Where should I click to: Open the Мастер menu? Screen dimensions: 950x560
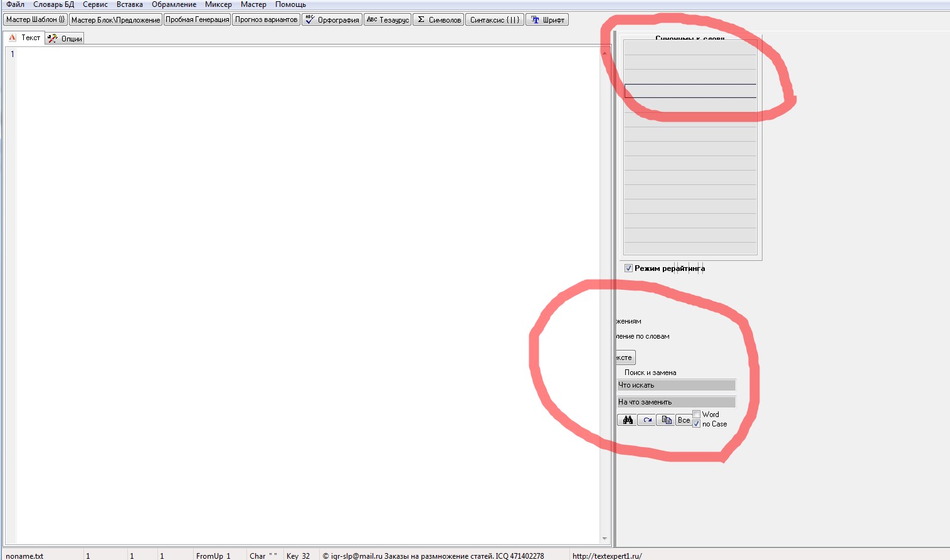click(253, 4)
